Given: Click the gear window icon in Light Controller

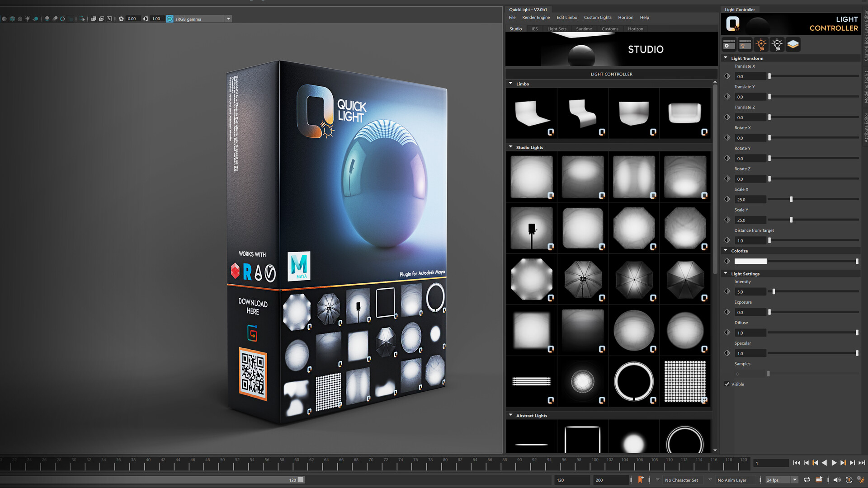Looking at the screenshot, I should 728,44.
